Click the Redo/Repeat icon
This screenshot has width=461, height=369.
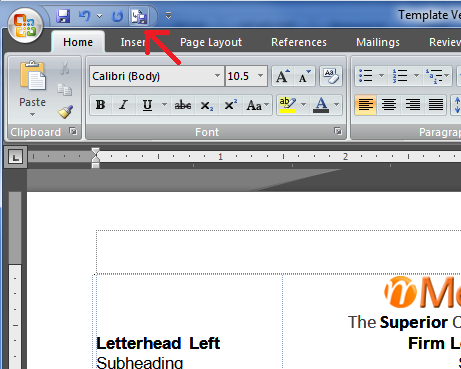pos(117,16)
